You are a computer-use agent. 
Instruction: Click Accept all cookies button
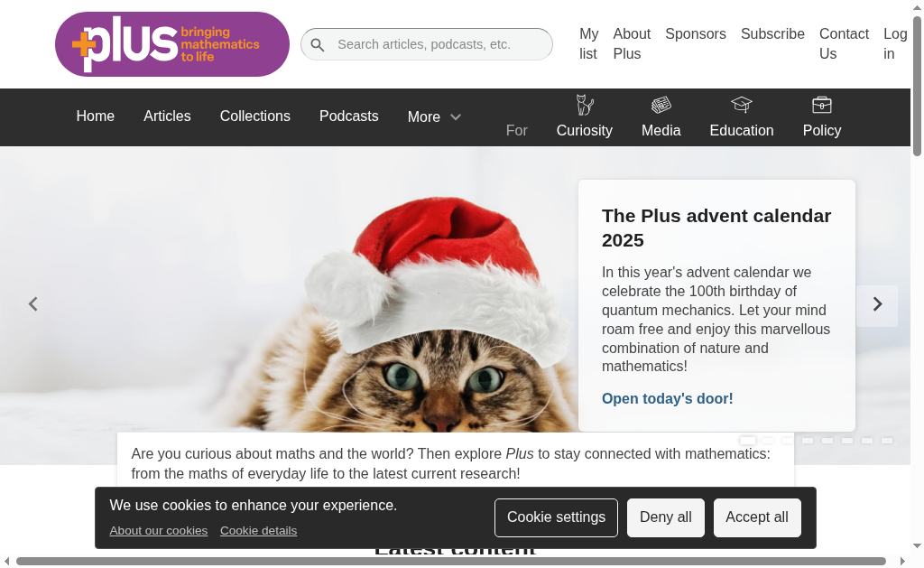pos(757,517)
